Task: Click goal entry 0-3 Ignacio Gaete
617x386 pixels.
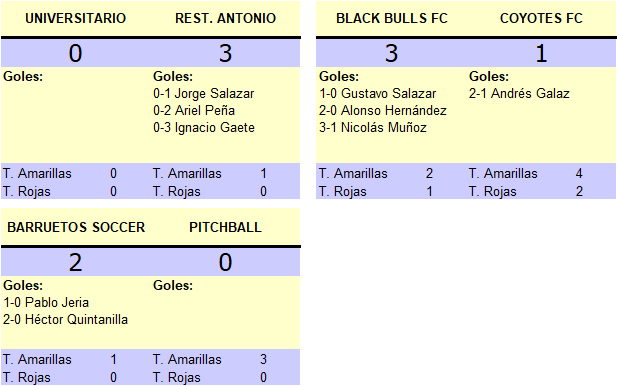Action: click(204, 127)
